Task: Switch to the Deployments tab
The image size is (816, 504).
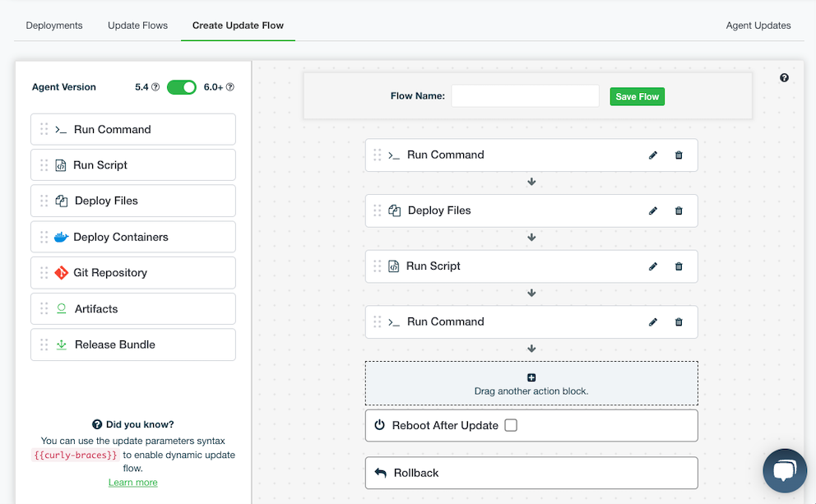Action: click(54, 25)
